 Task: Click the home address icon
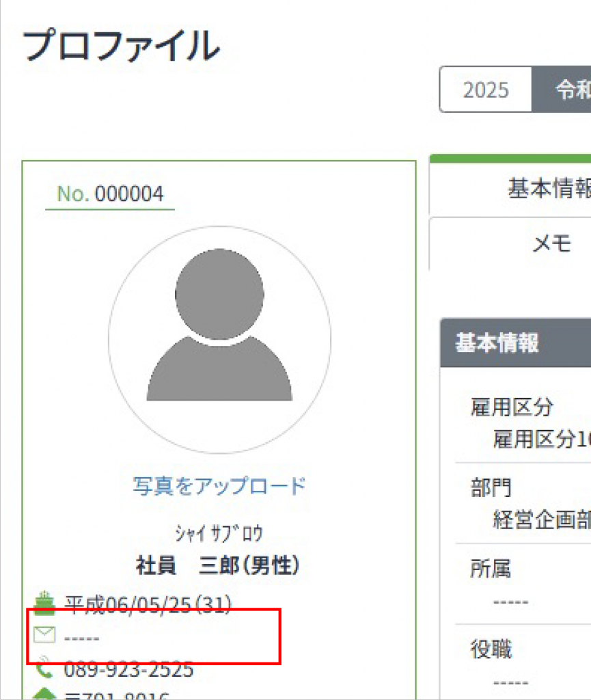pos(44,695)
